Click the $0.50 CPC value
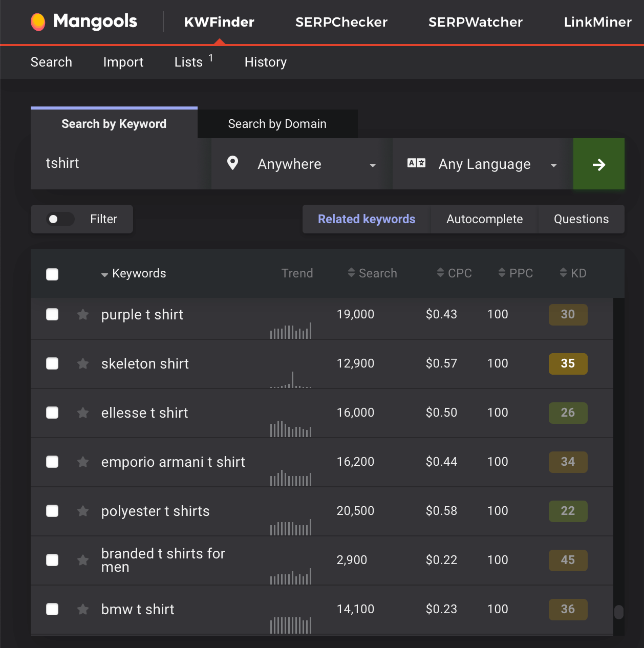 click(441, 413)
